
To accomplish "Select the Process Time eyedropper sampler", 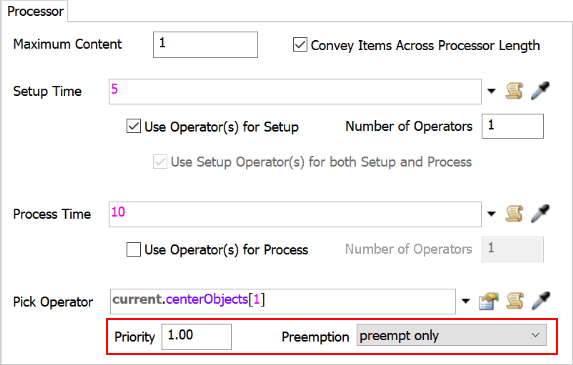I will click(x=540, y=214).
